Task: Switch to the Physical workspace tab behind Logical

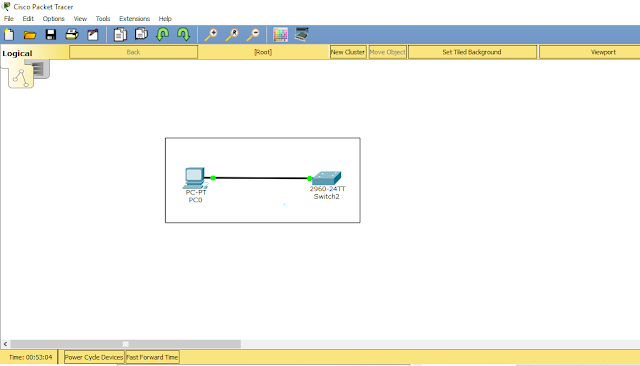Action: pyautogui.click(x=40, y=69)
